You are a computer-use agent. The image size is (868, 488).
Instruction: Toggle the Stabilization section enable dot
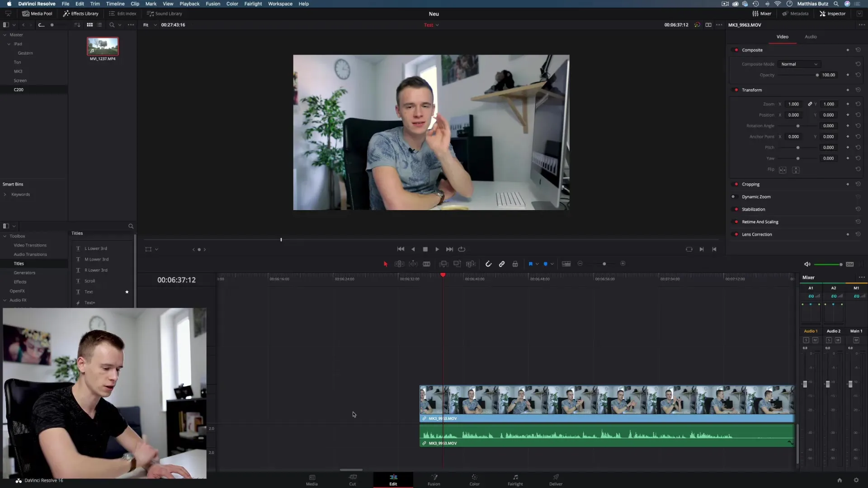[736, 209]
